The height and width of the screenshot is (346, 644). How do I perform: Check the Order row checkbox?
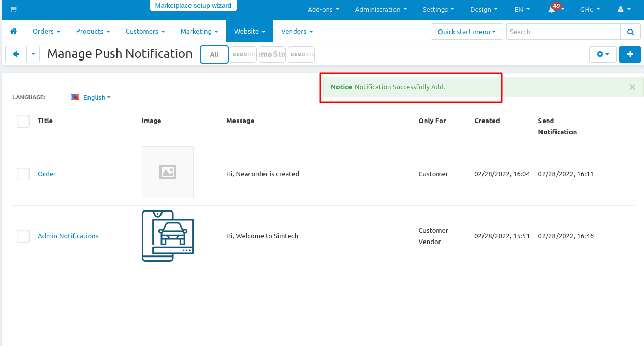pos(23,174)
